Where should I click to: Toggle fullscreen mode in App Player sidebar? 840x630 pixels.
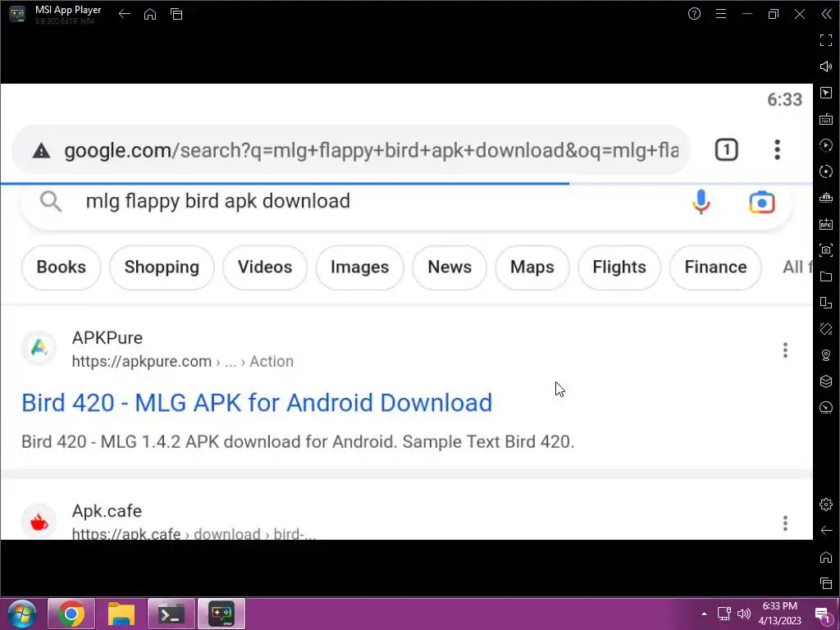point(825,40)
